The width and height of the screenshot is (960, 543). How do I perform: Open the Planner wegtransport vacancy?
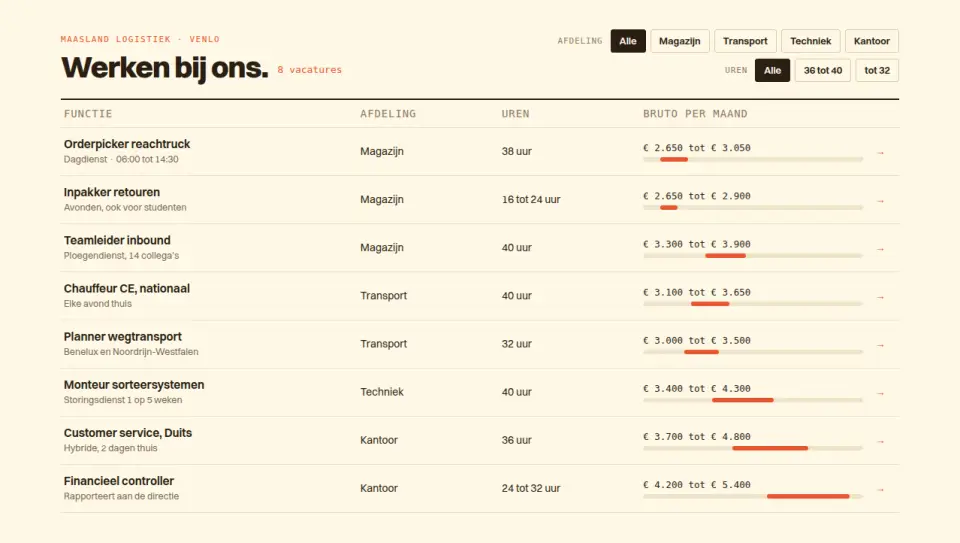click(122, 337)
